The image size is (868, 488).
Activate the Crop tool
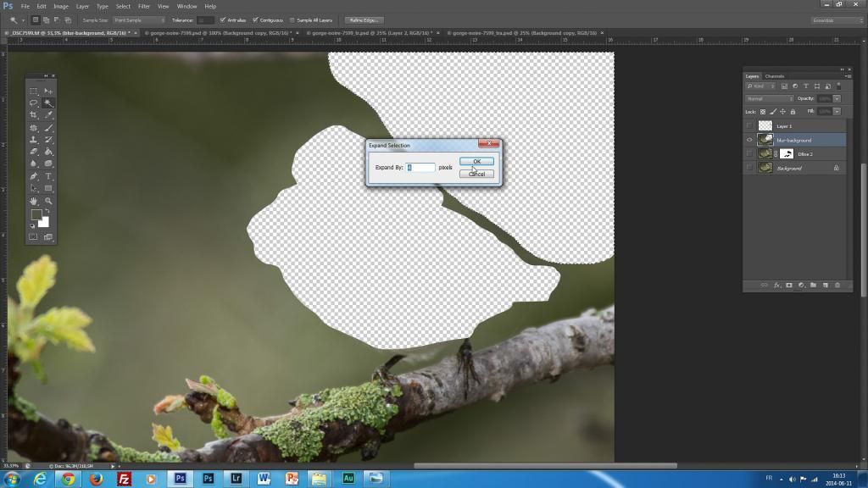33,113
